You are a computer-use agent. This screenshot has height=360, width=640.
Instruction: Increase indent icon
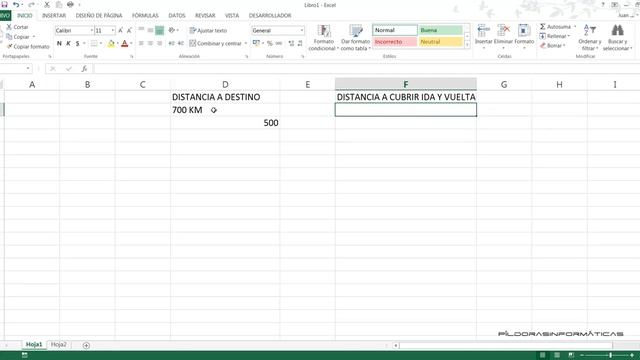[x=180, y=43]
